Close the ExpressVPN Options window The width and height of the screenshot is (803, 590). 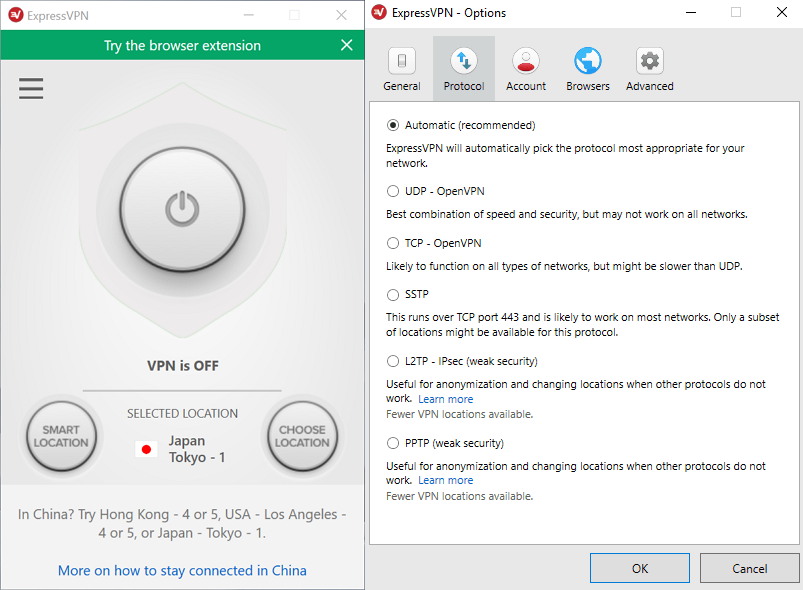[x=781, y=12]
